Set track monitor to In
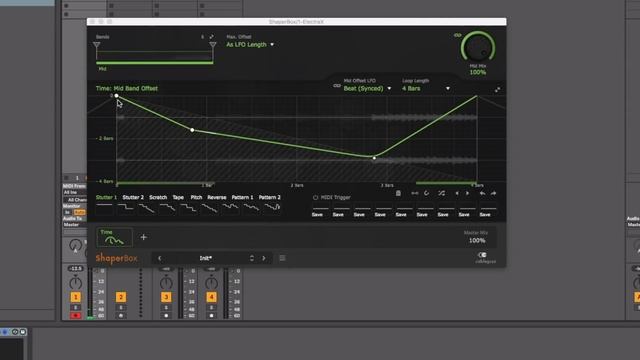The image size is (640, 360). click(68, 212)
